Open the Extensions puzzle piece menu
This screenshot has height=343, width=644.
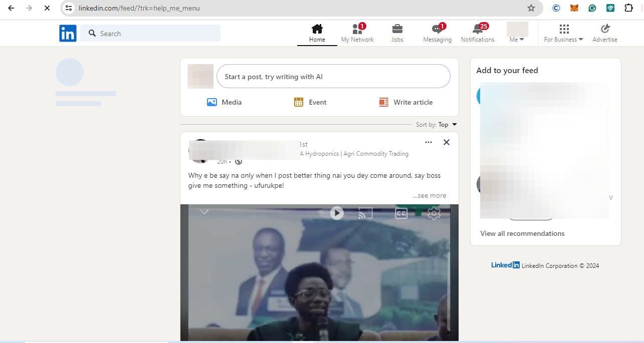pos(628,8)
